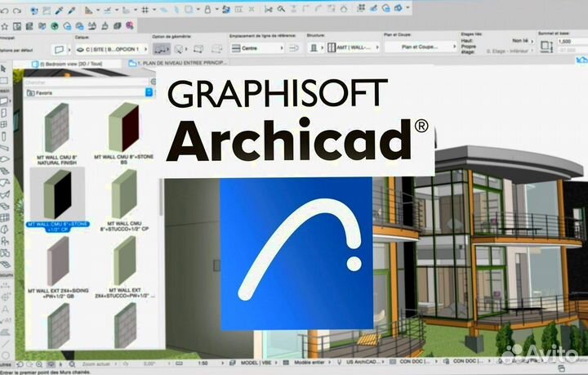Open the MODEL | VBE layer combination
This screenshot has height=375, width=588.
[256, 363]
